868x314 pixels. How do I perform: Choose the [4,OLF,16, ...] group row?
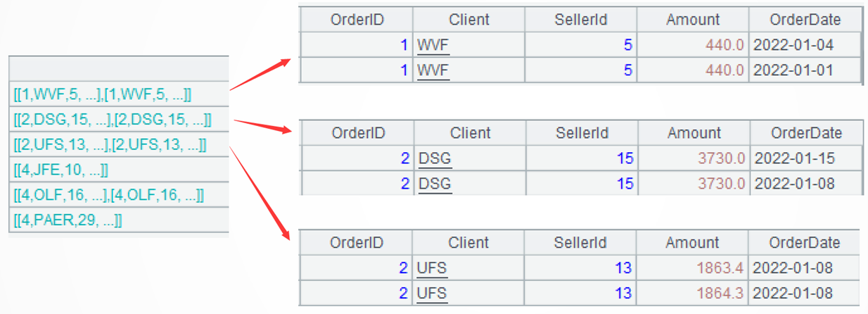pos(109,195)
